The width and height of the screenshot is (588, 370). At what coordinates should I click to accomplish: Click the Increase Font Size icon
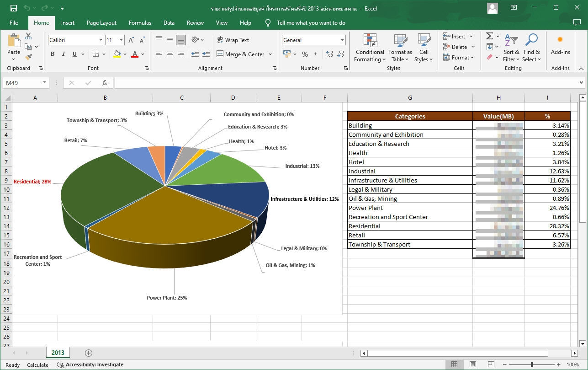tap(131, 40)
